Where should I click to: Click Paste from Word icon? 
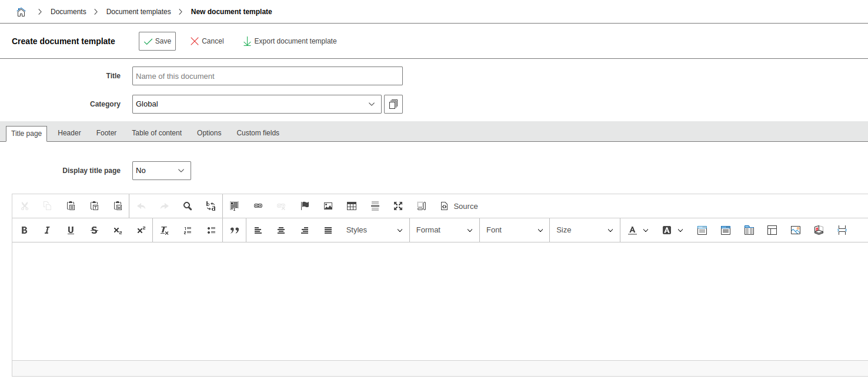point(118,206)
